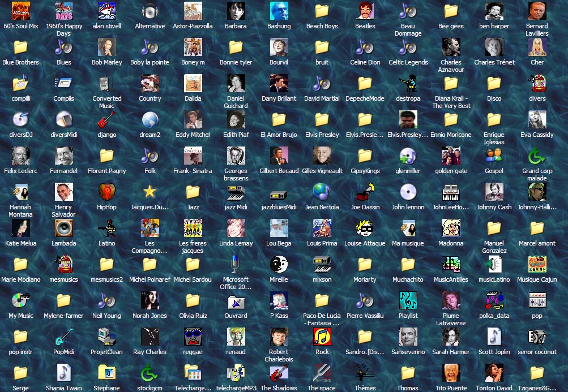Click the Barbara portrait icon
This screenshot has width=568, height=392.
(x=236, y=11)
